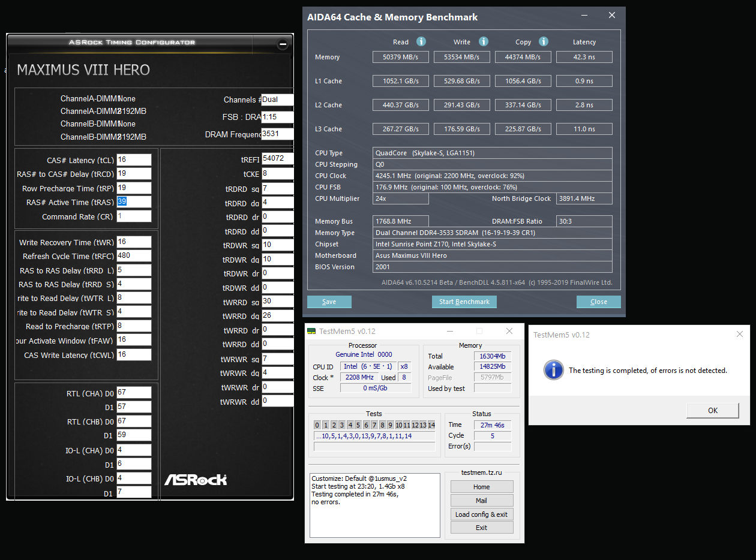Image resolution: width=756 pixels, height=560 pixels.
Task: Click the Memory Write value 53534 MB/s
Action: [462, 57]
